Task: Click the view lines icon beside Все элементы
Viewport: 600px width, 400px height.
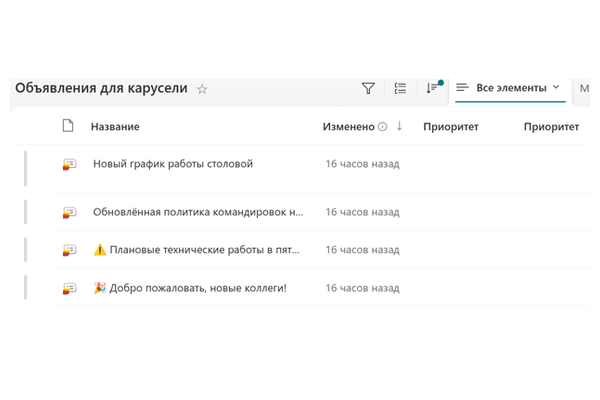Action: click(462, 88)
